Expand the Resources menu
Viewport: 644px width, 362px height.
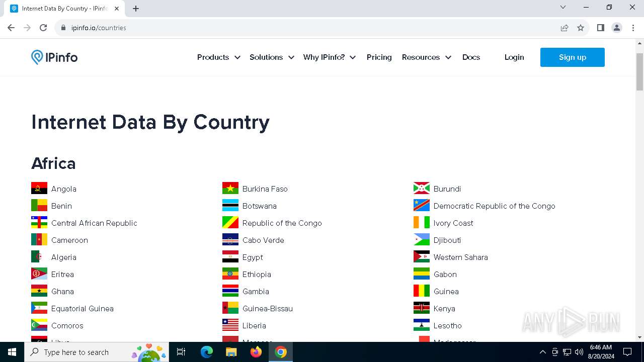(x=427, y=57)
